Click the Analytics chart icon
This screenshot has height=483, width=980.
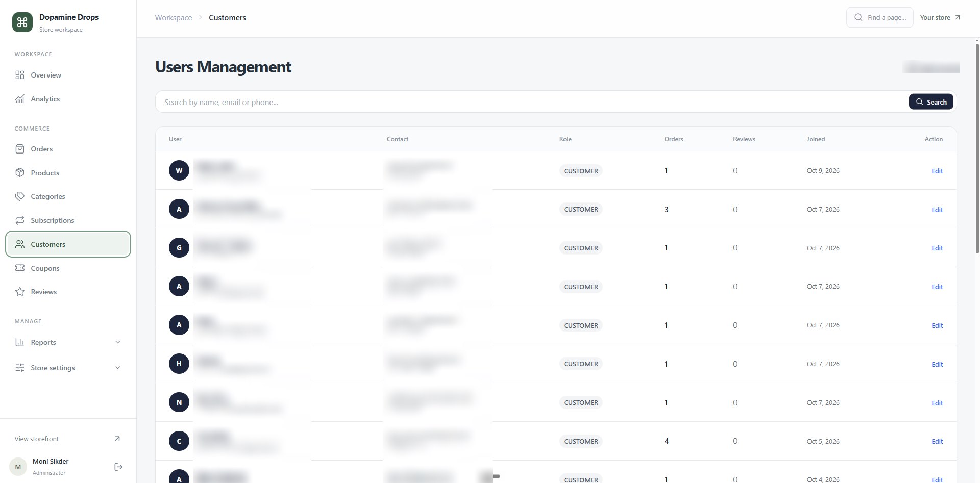tap(20, 99)
